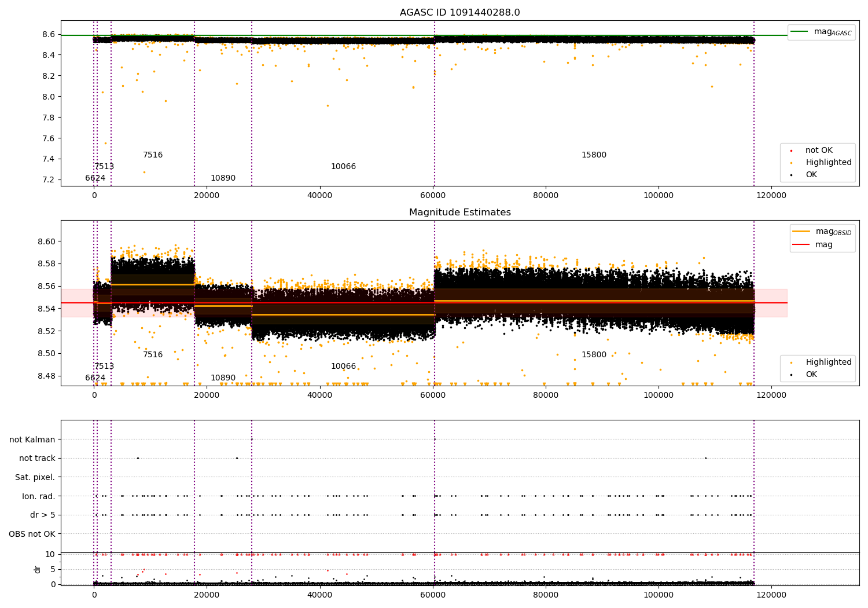This screenshot has height=608, width=868.
Task: Click the 'not track' axis label
Action: (x=37, y=458)
